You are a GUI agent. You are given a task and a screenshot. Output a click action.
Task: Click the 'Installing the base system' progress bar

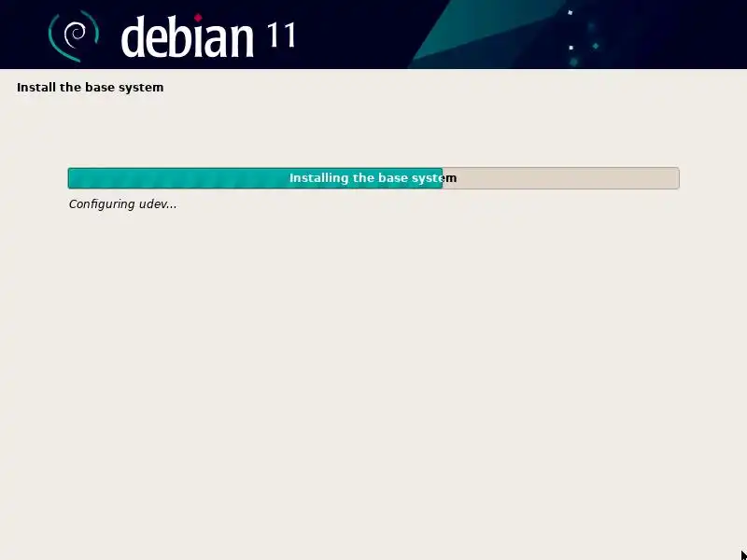pos(373,178)
